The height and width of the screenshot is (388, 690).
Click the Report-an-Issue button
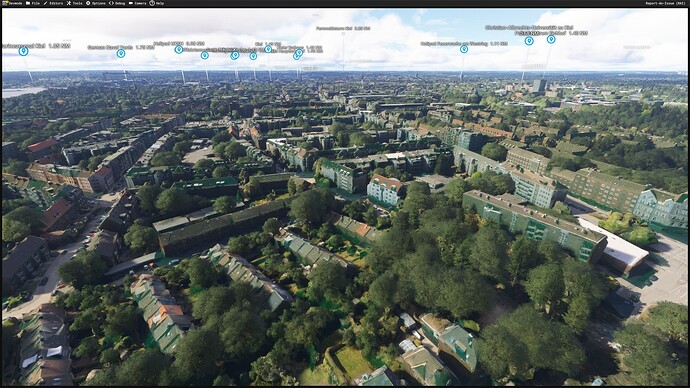(x=665, y=3)
